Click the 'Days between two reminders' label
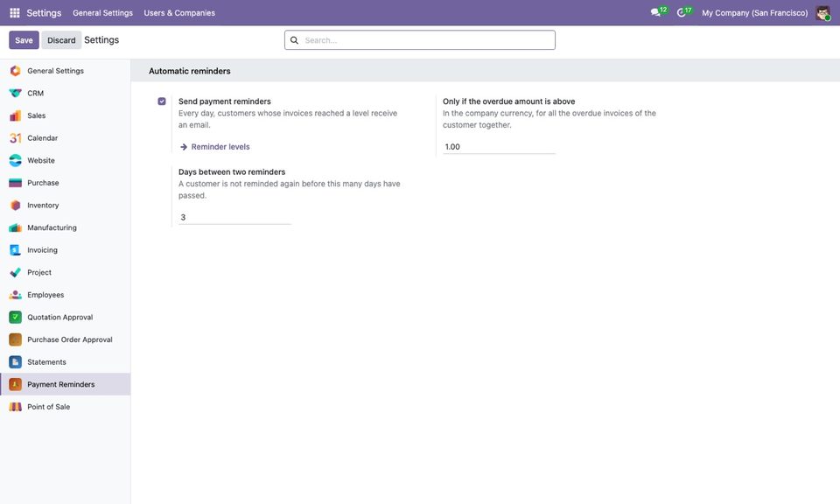This screenshot has width=840, height=504. point(232,171)
